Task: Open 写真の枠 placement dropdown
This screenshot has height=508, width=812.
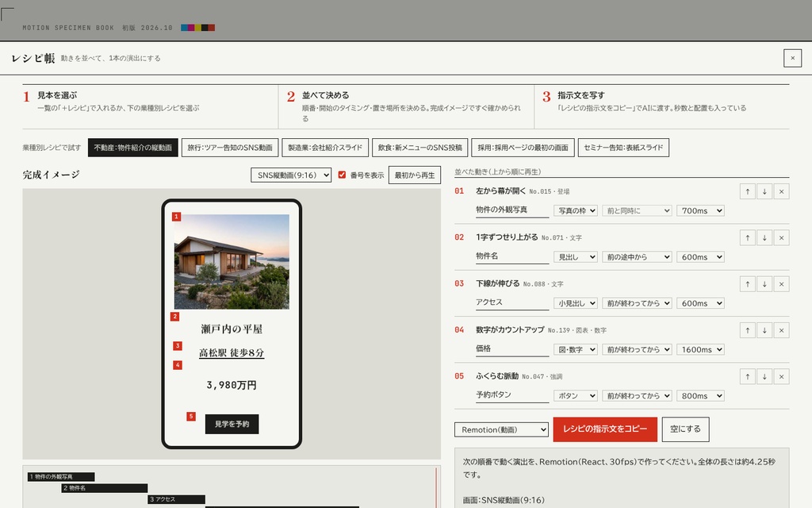Action: (576, 210)
